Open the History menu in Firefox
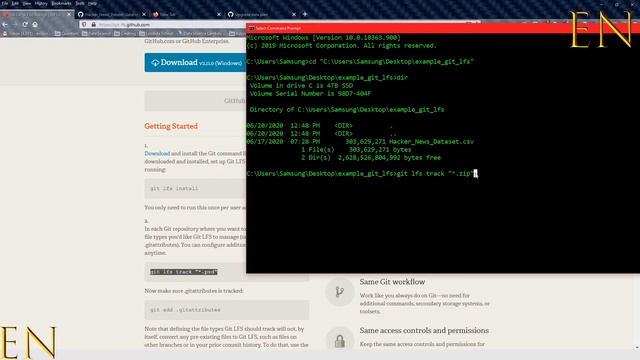 [41, 3]
